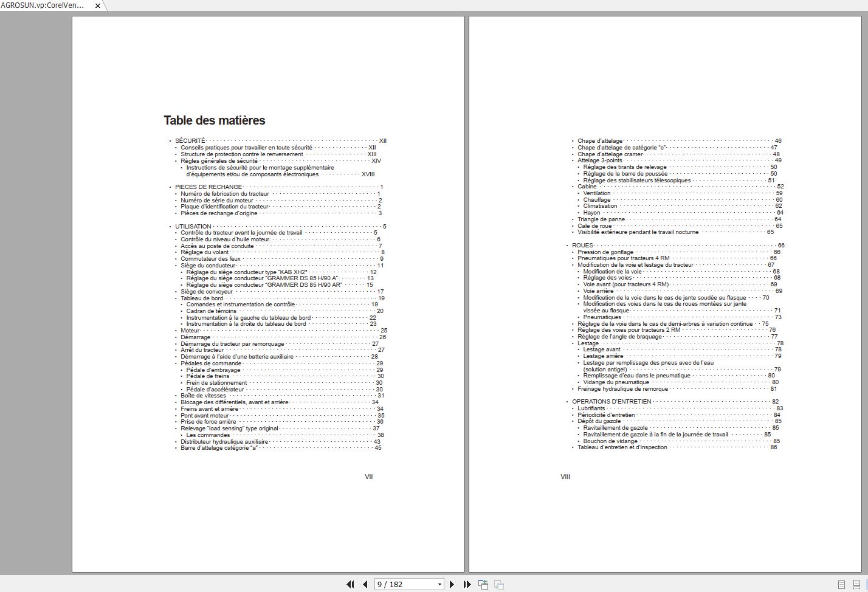The height and width of the screenshot is (592, 868).
Task: Go to the previous page
Action: 365,584
